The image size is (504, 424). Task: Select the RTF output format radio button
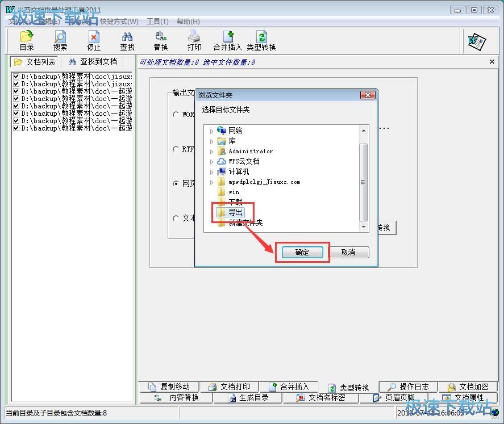tap(176, 149)
